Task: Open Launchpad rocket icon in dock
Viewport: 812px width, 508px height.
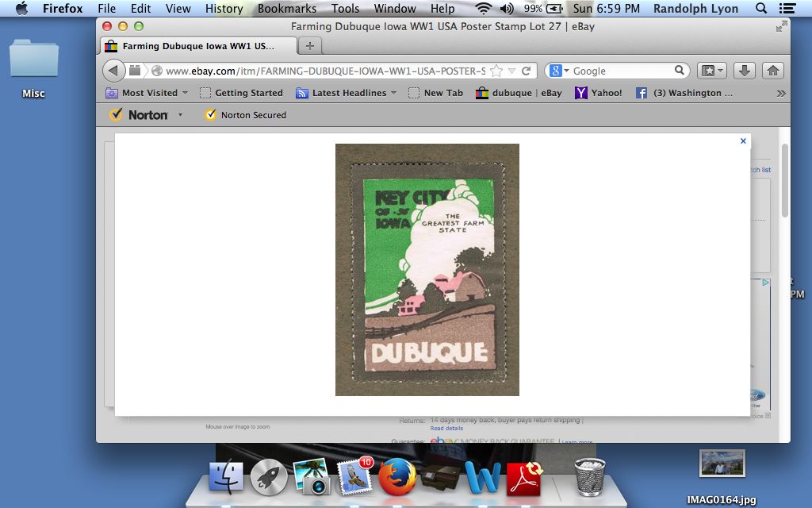Action: point(269,478)
